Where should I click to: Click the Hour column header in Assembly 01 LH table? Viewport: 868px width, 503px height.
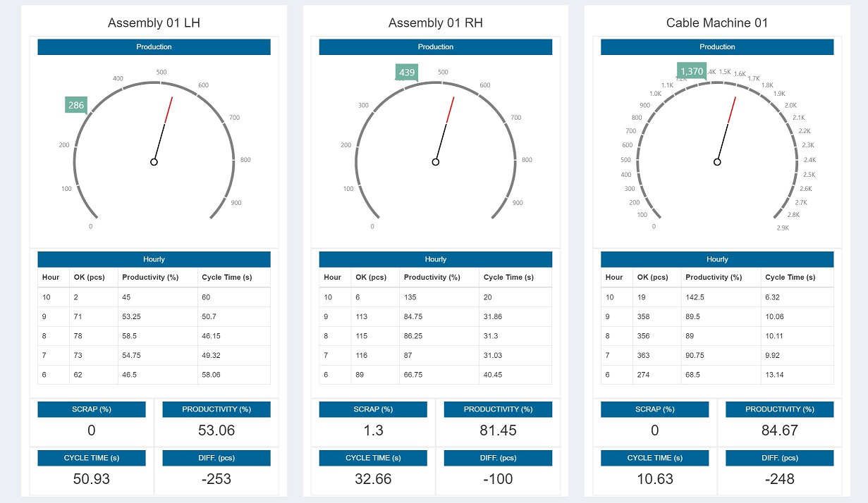click(54, 278)
